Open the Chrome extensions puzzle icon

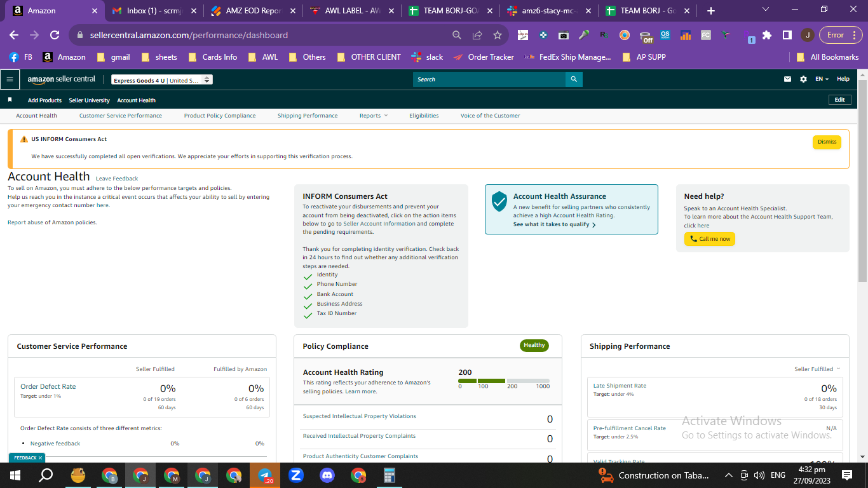[767, 35]
